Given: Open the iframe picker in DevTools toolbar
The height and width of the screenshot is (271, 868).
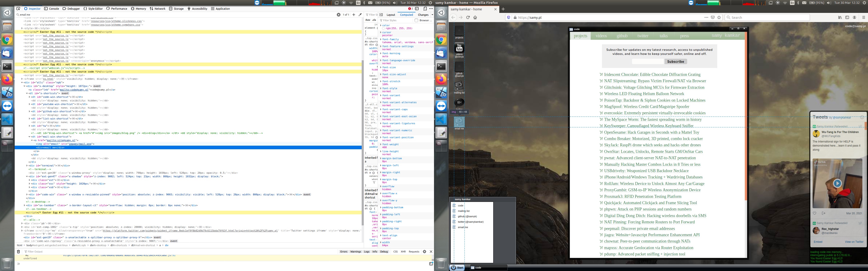Looking at the screenshot, I should pyautogui.click(x=417, y=9).
